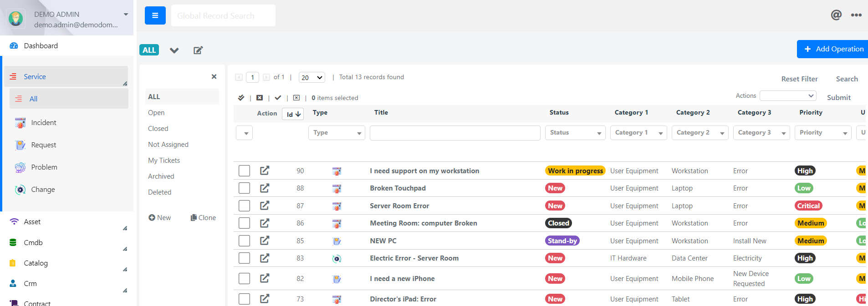Open record 73 via its open icon

click(265, 299)
